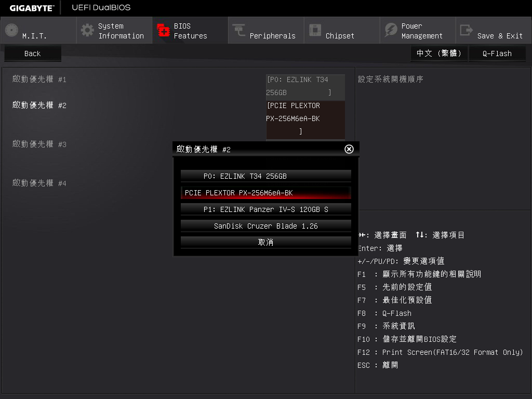Click the red BIOS Features chip icon
This screenshot has height=399, width=532.
[164, 30]
